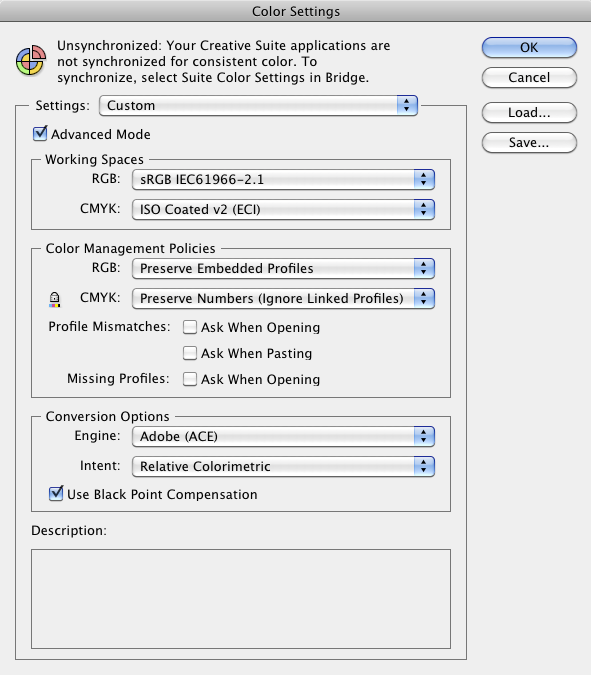This screenshot has width=591, height=675.
Task: Open Preserve Numbers CMYK policy dropdown
Action: point(283,299)
